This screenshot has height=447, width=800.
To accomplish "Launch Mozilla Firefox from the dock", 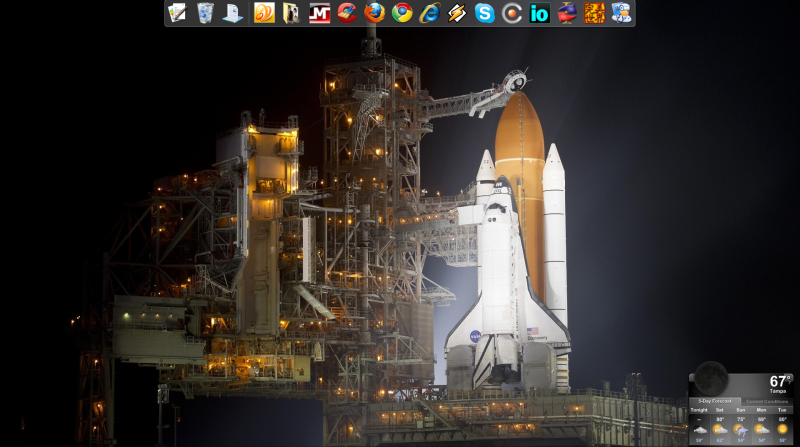I will [x=374, y=13].
